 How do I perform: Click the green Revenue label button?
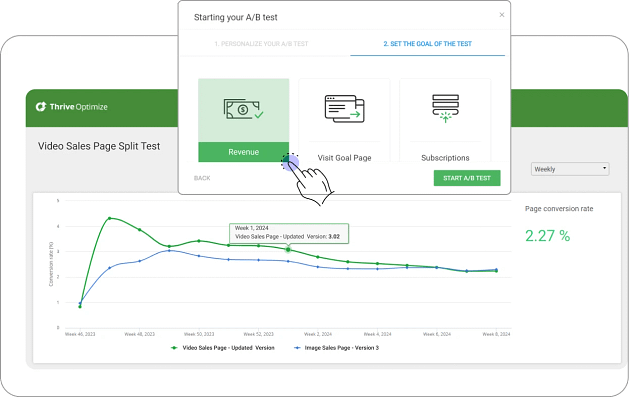(x=243, y=152)
